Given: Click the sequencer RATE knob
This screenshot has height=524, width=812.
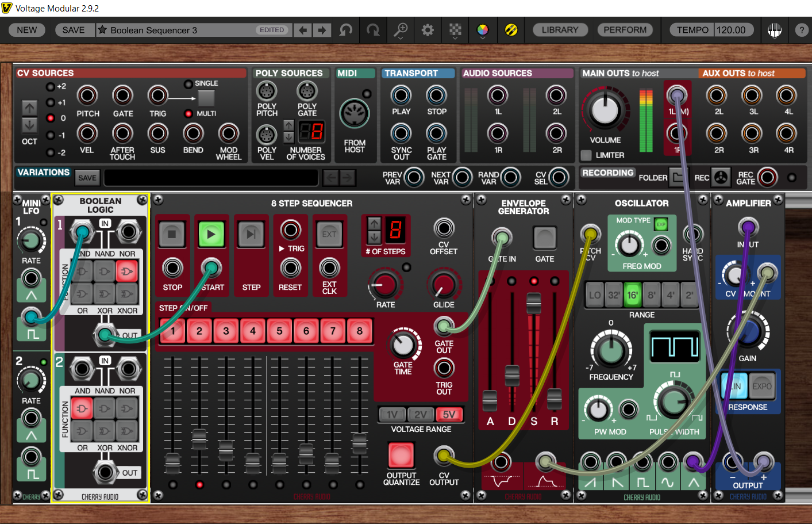Looking at the screenshot, I should click(385, 285).
